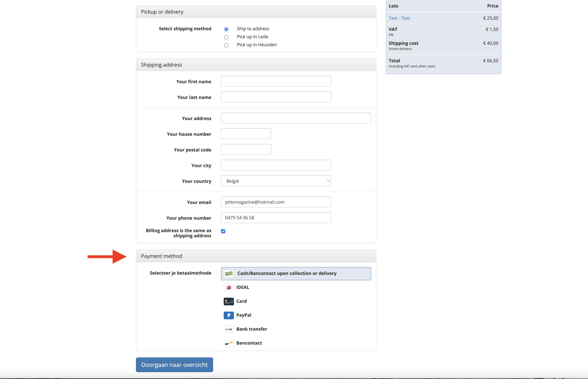Select Ship to address radio button
588x379 pixels.
[226, 29]
